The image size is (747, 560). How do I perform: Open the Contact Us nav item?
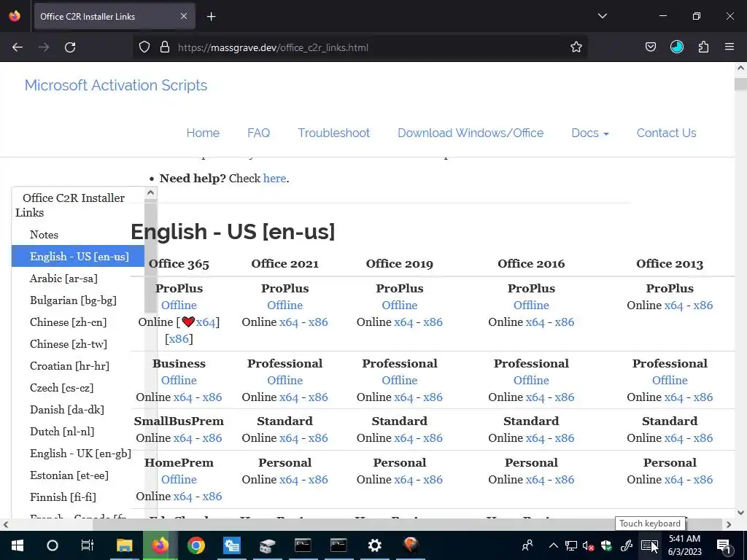point(667,133)
